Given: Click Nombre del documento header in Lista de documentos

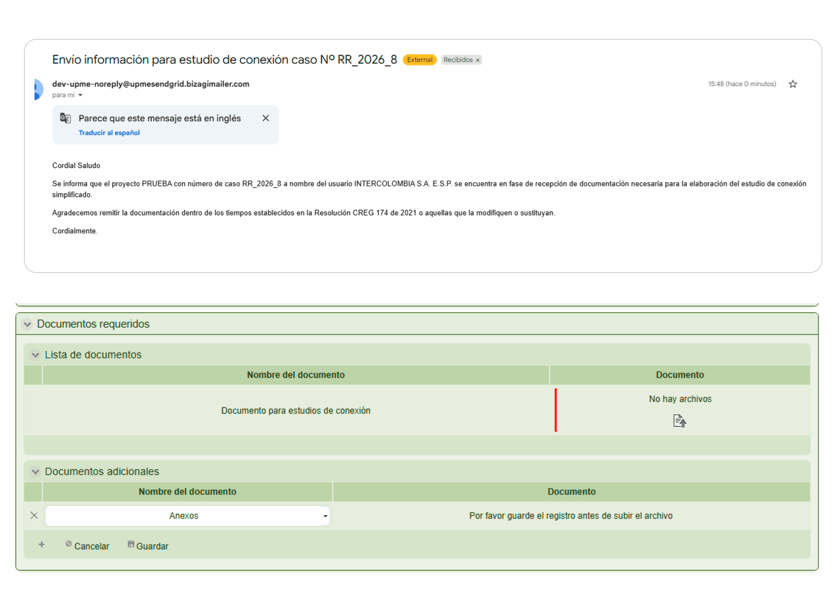Looking at the screenshot, I should (296, 375).
